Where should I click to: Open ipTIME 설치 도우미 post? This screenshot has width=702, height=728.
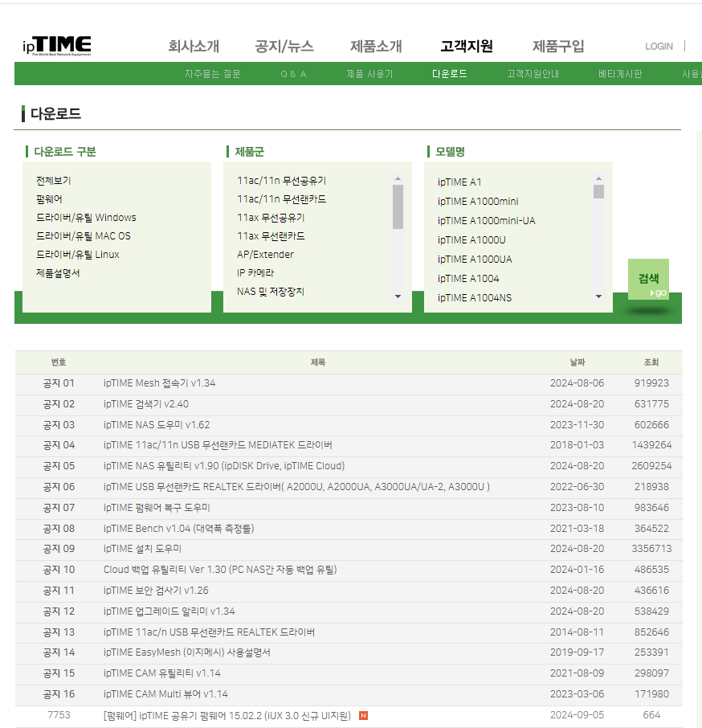(142, 549)
